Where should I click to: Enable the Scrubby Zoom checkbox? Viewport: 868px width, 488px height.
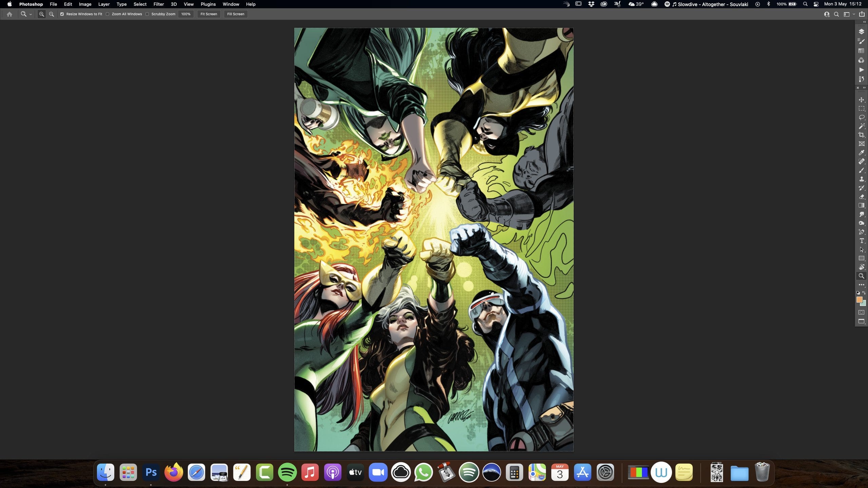[147, 14]
